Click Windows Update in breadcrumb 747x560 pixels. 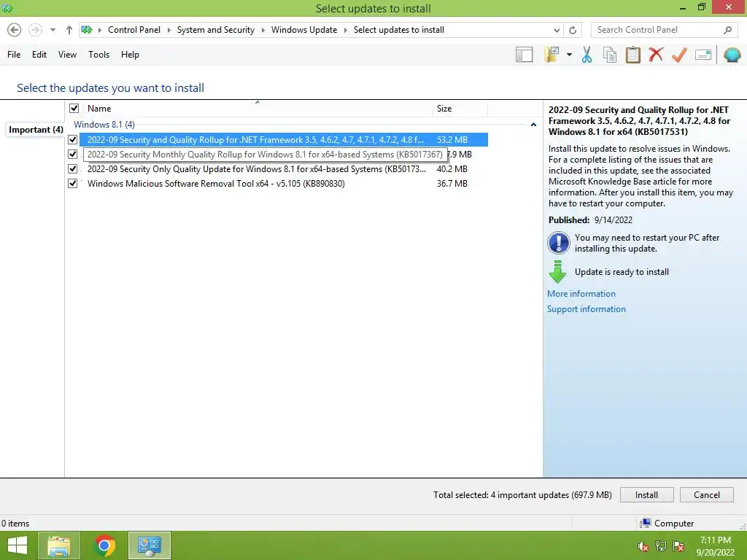304,30
